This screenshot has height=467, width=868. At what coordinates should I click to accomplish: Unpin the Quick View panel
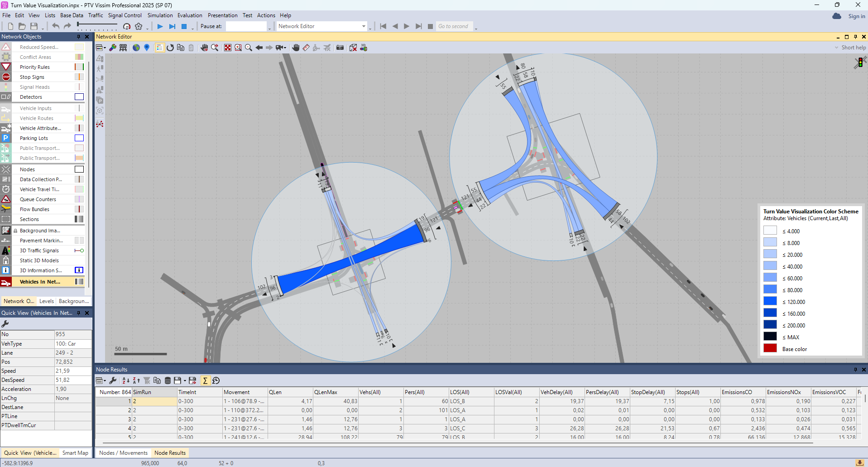point(78,313)
